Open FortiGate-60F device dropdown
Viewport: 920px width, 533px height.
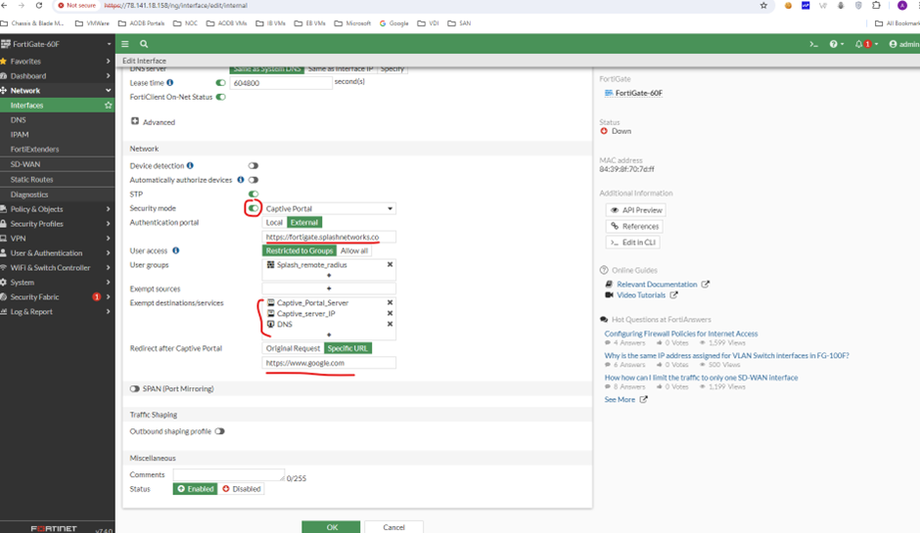pos(57,44)
